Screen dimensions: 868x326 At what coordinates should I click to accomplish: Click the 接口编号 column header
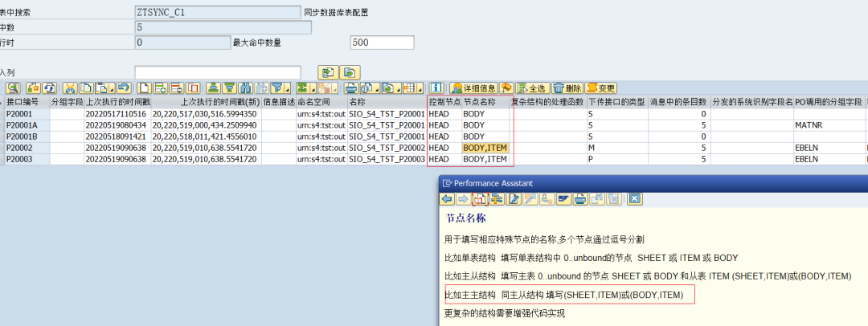pyautogui.click(x=27, y=102)
